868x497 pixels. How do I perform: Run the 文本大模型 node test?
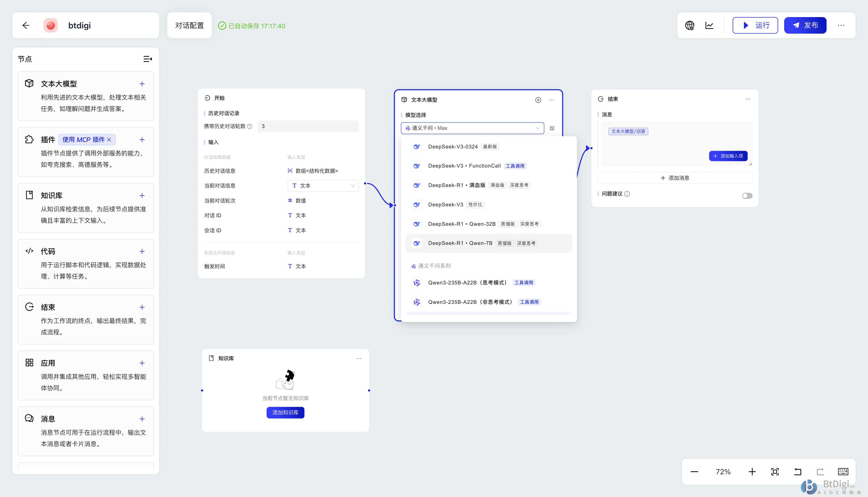[538, 100]
